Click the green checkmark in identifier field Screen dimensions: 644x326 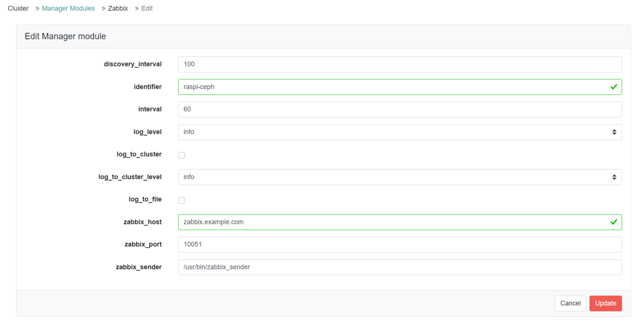point(614,87)
